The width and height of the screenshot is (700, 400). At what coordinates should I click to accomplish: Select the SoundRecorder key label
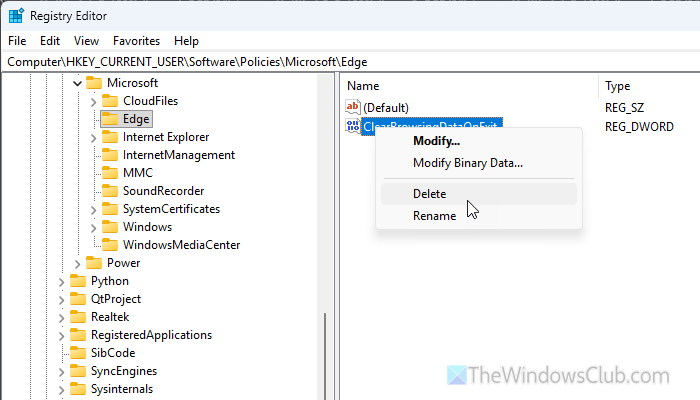[163, 191]
